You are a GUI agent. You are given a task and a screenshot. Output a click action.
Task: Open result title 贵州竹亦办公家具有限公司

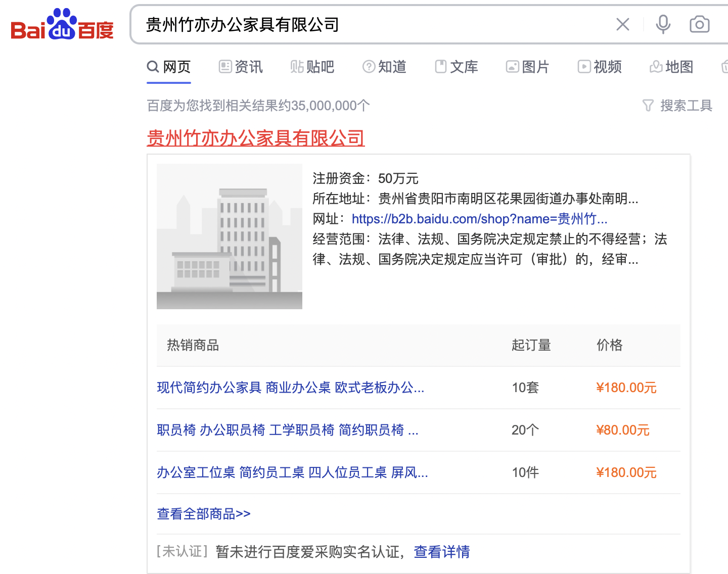point(256,138)
